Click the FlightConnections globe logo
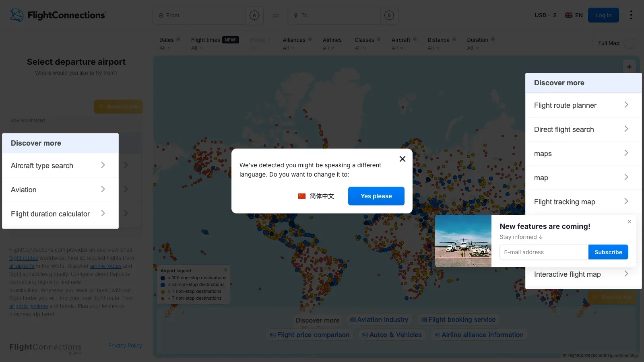 point(17,15)
